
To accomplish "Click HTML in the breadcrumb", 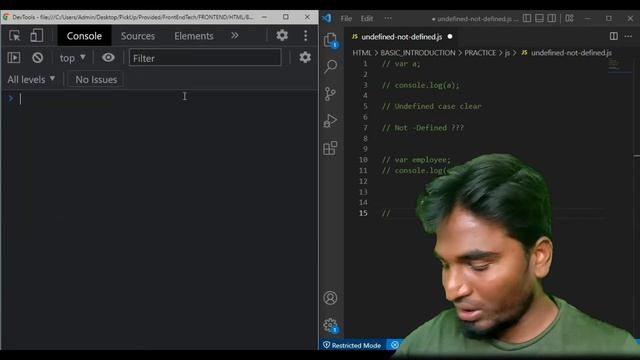I will [x=362, y=53].
